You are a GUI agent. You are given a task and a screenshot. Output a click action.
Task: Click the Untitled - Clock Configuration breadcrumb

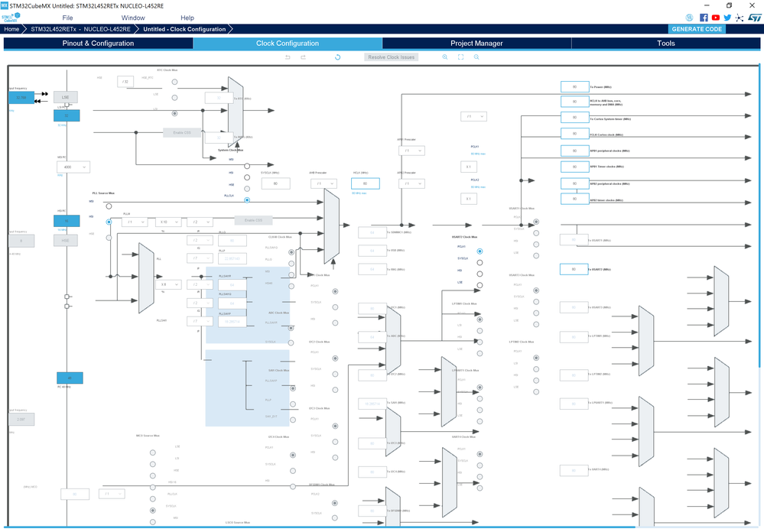point(184,29)
